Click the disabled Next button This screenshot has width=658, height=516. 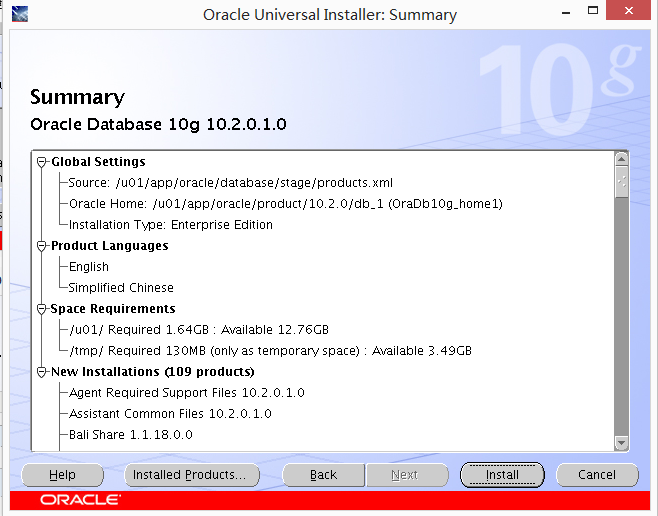click(407, 475)
